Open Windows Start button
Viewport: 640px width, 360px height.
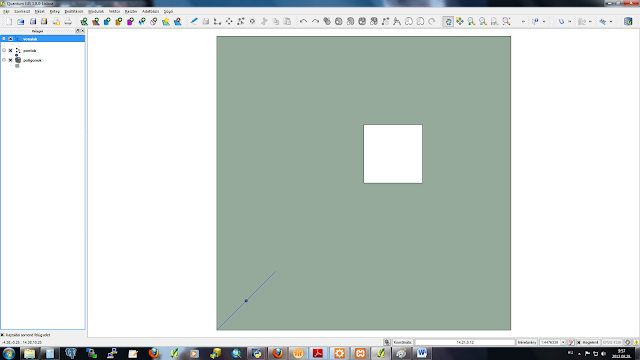click(9, 353)
